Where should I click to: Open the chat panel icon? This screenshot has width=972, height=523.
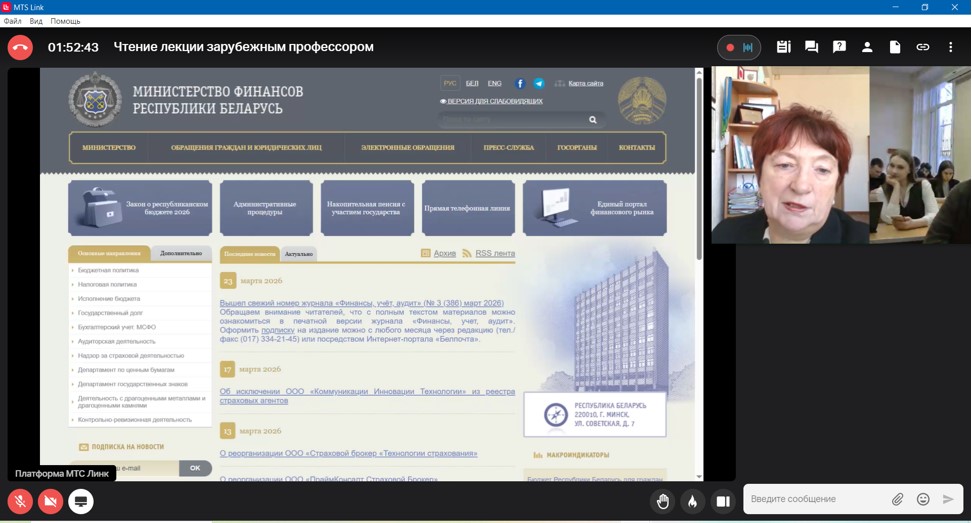click(x=811, y=47)
